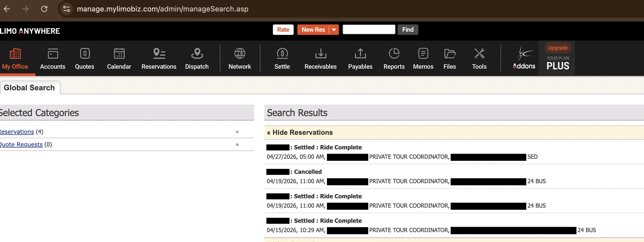Expand the Reservations category chevron
The image size is (644, 242).
point(237,132)
